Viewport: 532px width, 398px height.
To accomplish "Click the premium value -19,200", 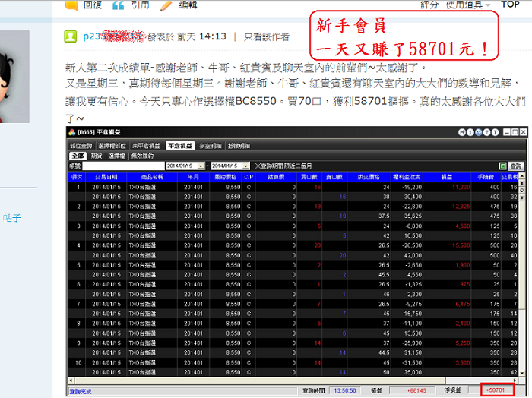I will point(412,187).
